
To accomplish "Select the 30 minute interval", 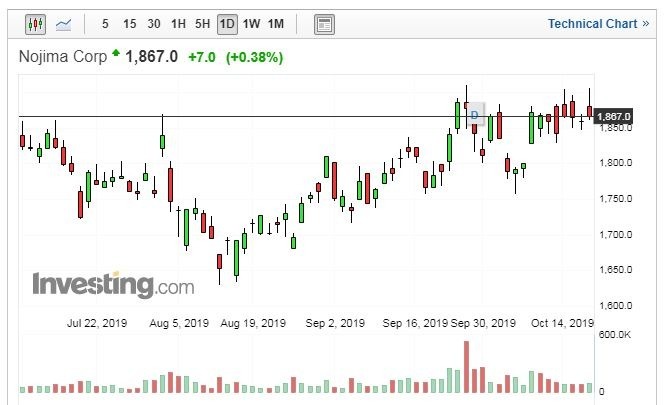I will pos(154,24).
